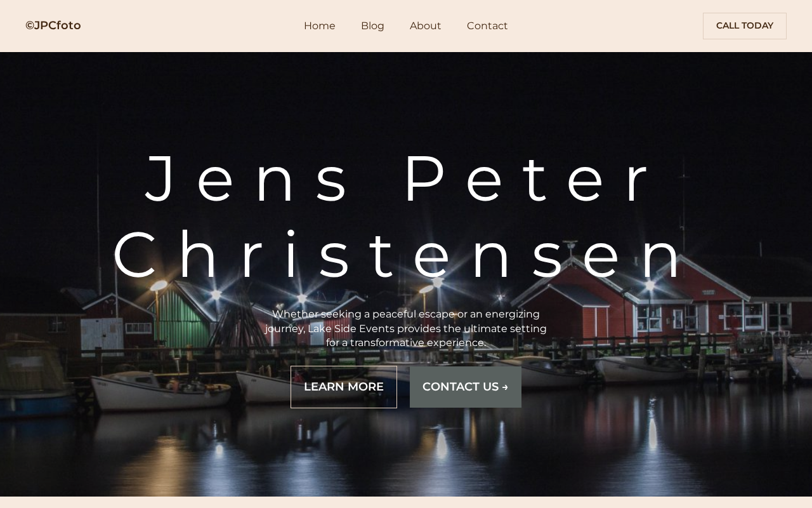Select About in the top navigation
812x508 pixels.
[426, 26]
